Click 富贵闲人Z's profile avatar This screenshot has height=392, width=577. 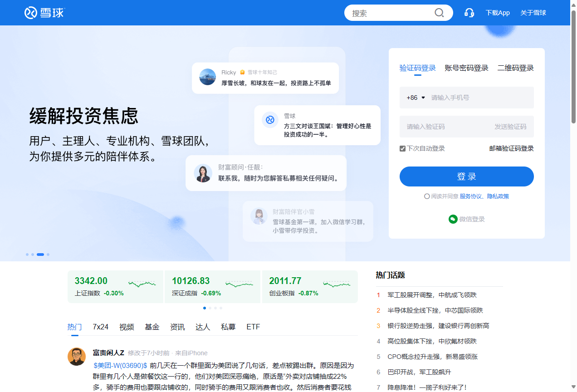77,357
